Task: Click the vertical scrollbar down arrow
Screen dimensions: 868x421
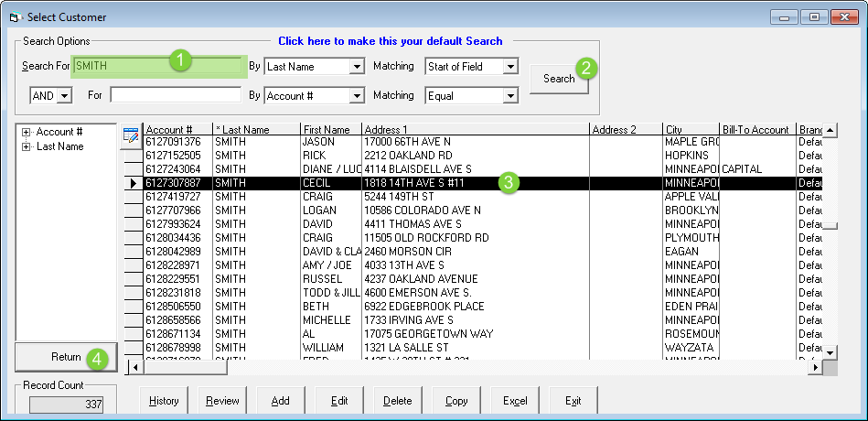Action: click(x=830, y=352)
